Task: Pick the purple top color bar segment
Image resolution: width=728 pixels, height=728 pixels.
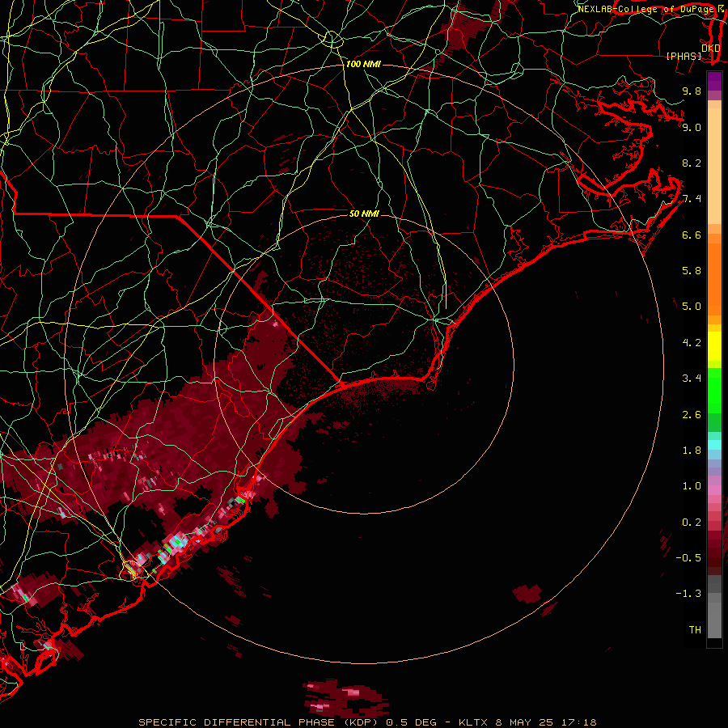Action: [x=714, y=81]
